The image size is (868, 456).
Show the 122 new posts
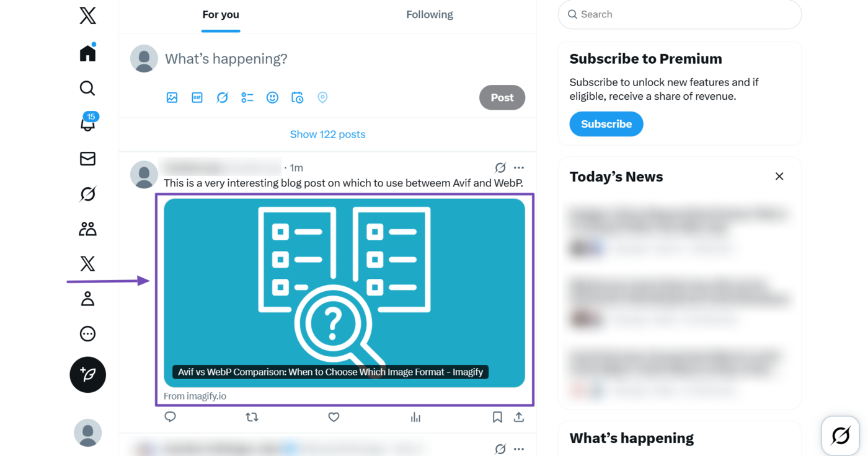click(x=327, y=134)
